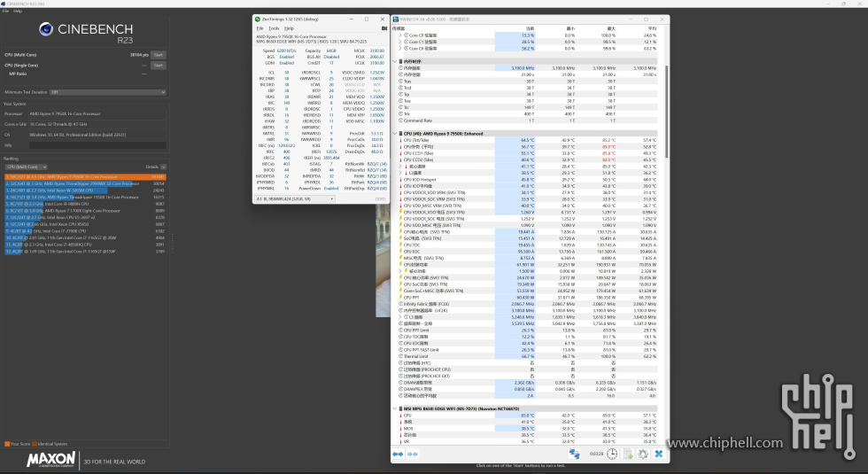Collapse the CPU [#0] AMD Ryzen 9 7950X section

coord(395,134)
